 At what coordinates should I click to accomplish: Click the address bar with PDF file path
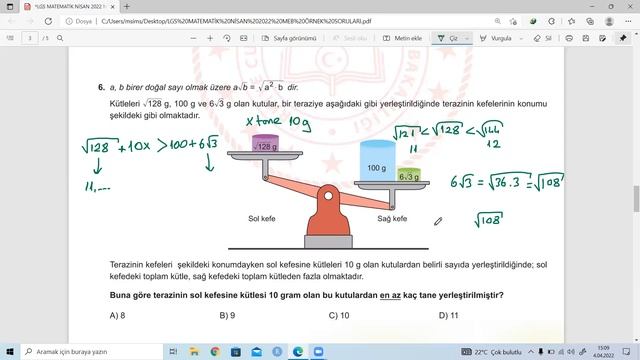(x=236, y=21)
